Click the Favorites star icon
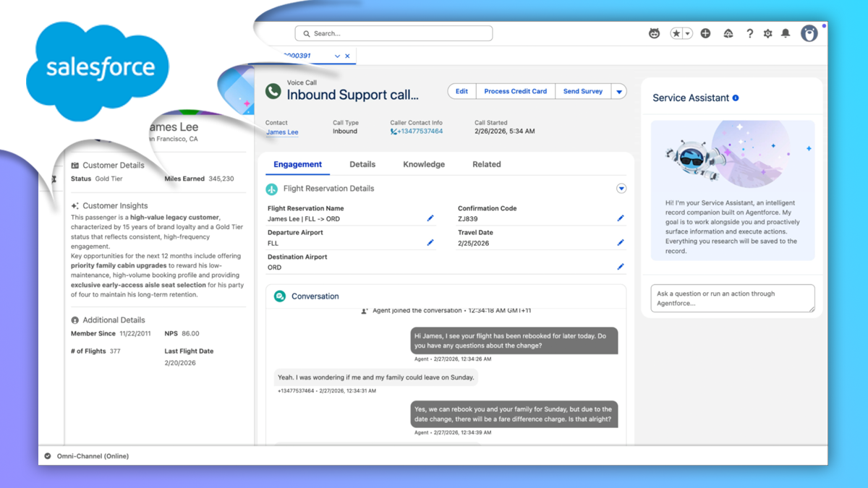Viewport: 868px width, 488px height. click(676, 33)
